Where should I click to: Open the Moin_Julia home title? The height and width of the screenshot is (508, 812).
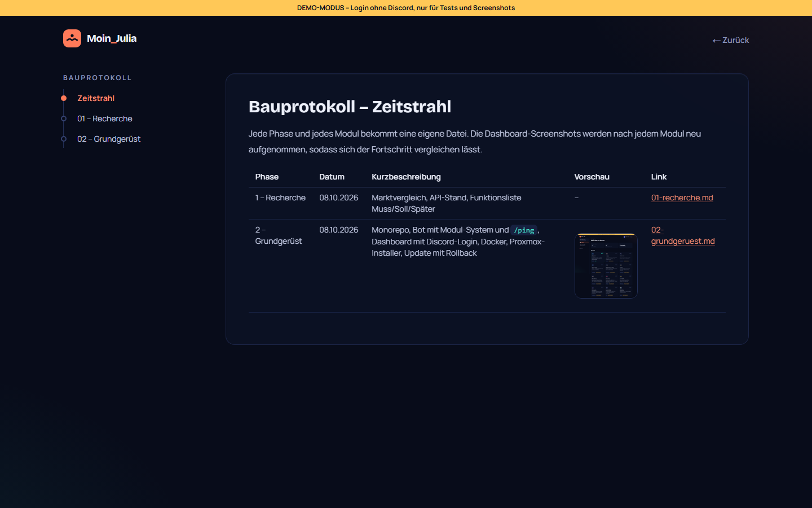tap(112, 38)
